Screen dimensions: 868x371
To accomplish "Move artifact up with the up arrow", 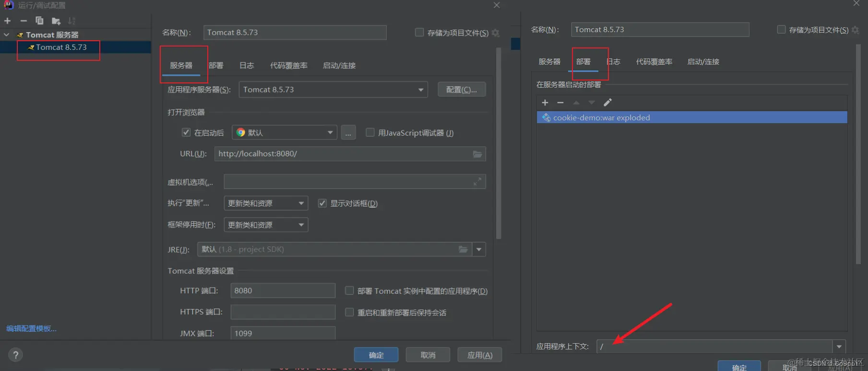I will tap(576, 102).
